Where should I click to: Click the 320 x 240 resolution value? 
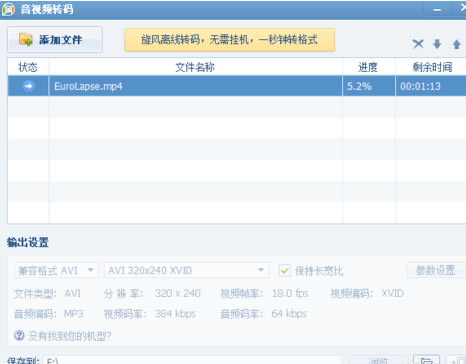pos(178,293)
